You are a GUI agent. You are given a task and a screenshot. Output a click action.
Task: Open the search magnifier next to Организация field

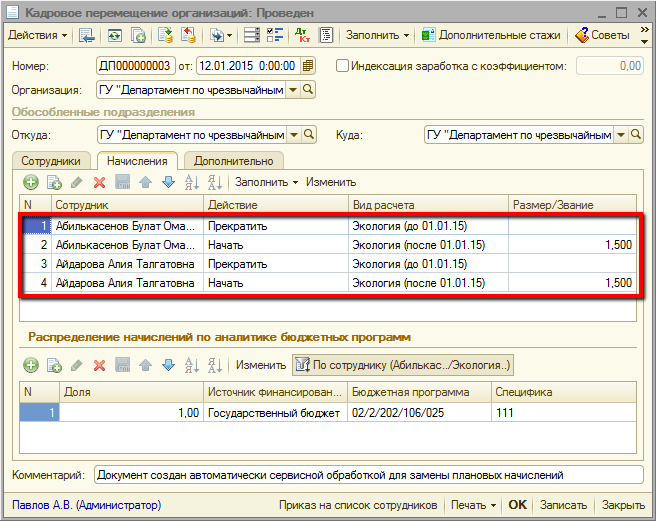pyautogui.click(x=308, y=90)
